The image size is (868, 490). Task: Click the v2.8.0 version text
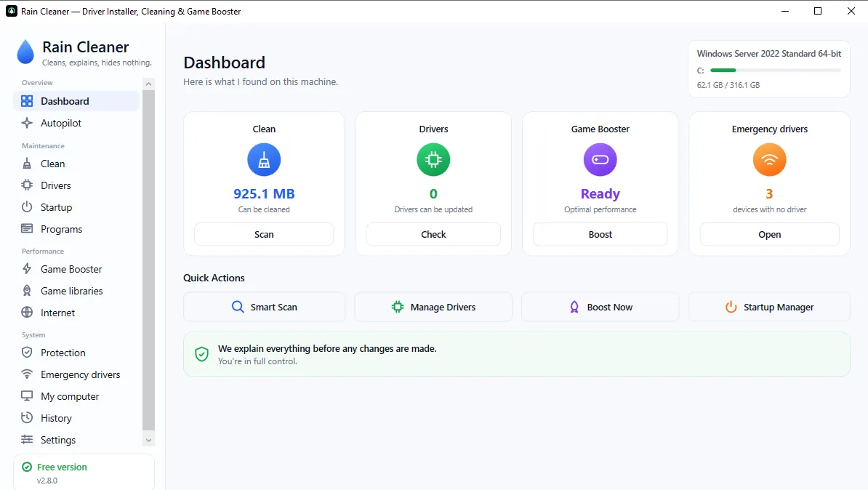tap(47, 481)
